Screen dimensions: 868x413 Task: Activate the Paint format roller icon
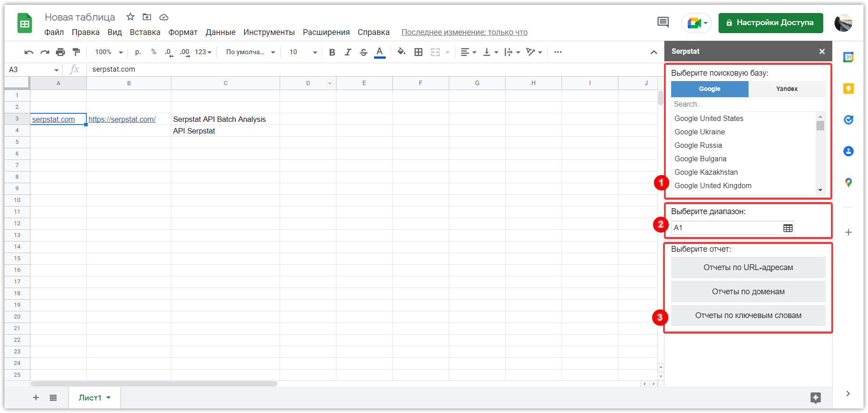(x=77, y=52)
